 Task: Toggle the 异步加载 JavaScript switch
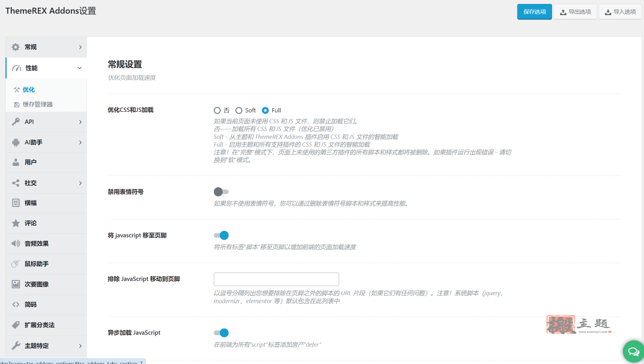click(x=221, y=333)
